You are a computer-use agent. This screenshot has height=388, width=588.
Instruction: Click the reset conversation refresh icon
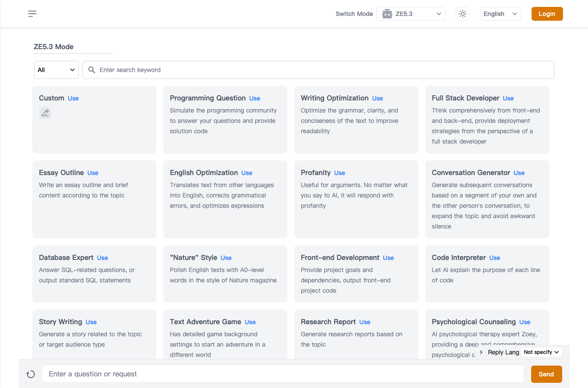point(31,374)
